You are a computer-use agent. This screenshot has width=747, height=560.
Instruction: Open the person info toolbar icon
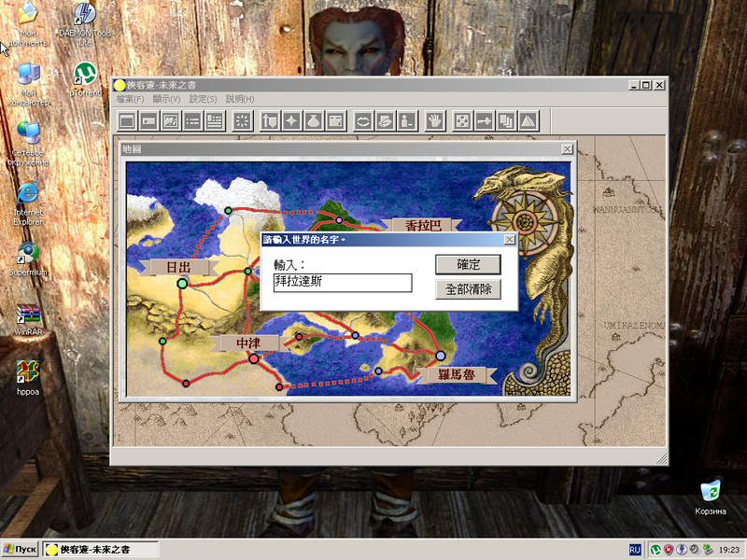pos(407,121)
